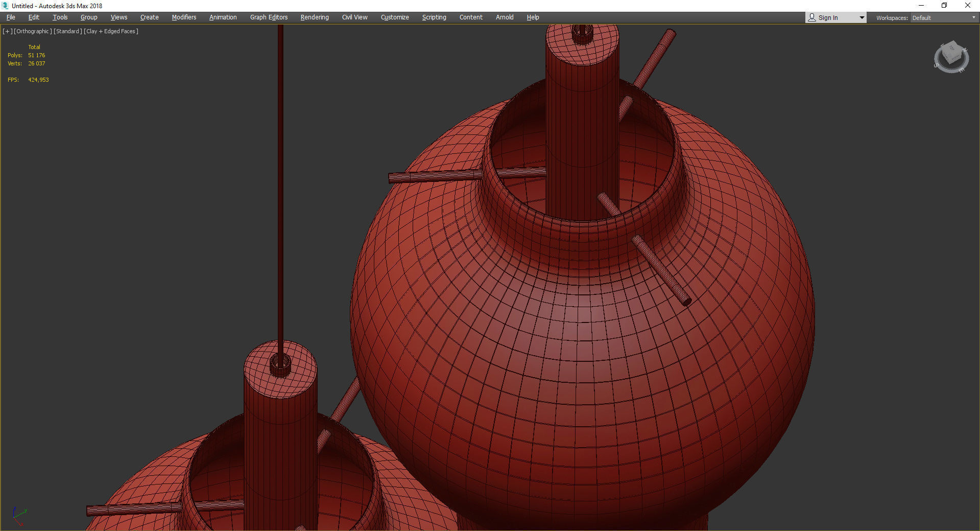Click the Total statistics heading

coord(34,47)
